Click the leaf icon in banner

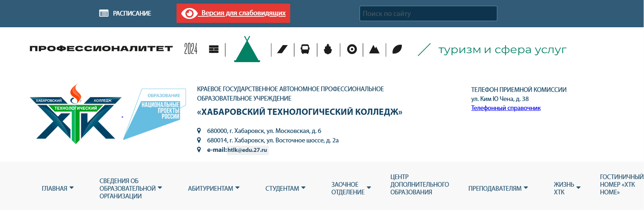coord(397,49)
